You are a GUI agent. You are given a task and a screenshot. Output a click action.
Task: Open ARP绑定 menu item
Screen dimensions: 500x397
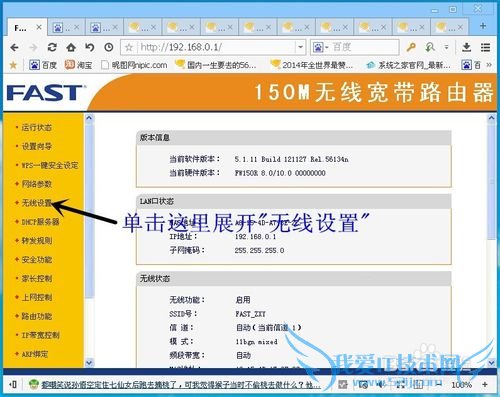35,354
